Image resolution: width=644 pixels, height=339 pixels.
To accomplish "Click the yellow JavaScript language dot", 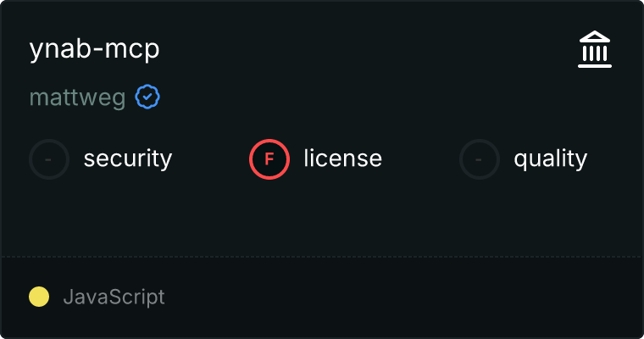I will pyautogui.click(x=39, y=297).
